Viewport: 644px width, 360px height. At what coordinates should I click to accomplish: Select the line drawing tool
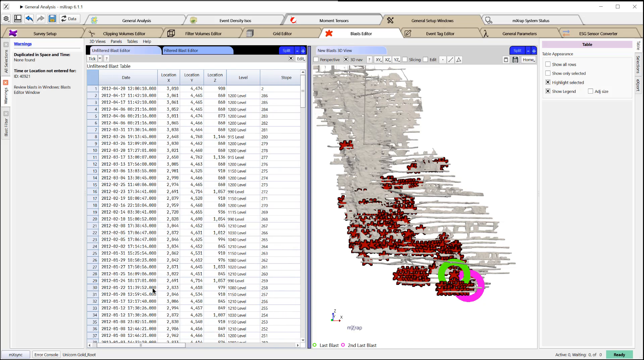(x=451, y=60)
